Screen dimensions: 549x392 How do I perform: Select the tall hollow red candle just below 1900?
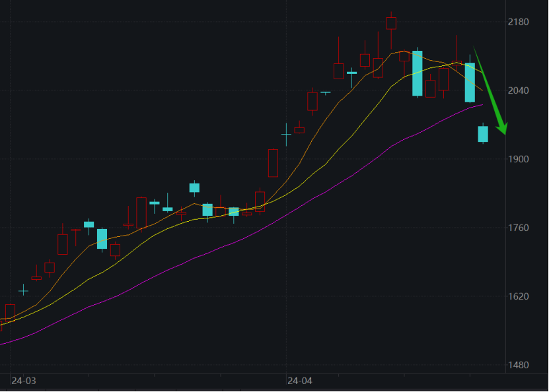click(x=273, y=163)
